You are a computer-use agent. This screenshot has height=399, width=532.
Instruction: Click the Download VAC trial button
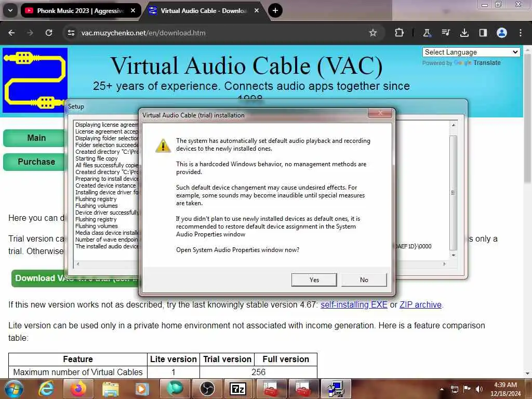click(75, 278)
